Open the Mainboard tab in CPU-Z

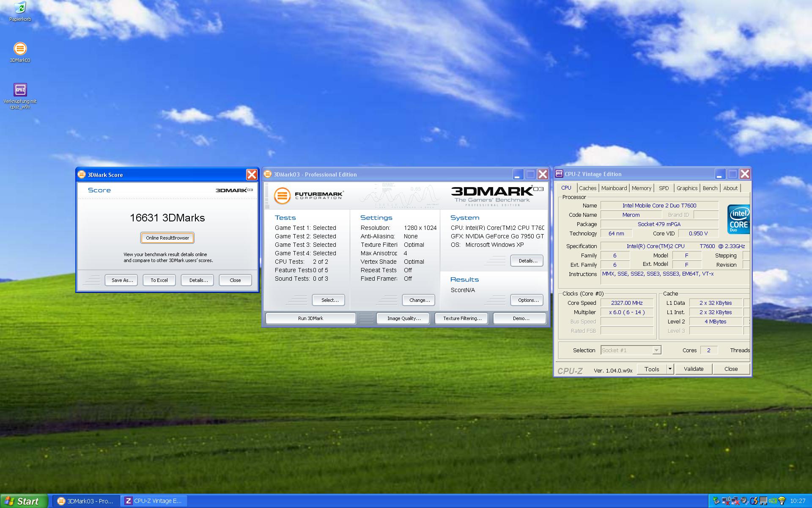click(614, 188)
